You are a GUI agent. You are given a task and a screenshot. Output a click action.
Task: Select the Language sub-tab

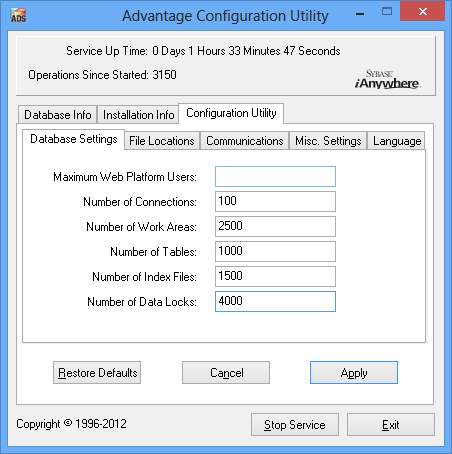[x=397, y=141]
